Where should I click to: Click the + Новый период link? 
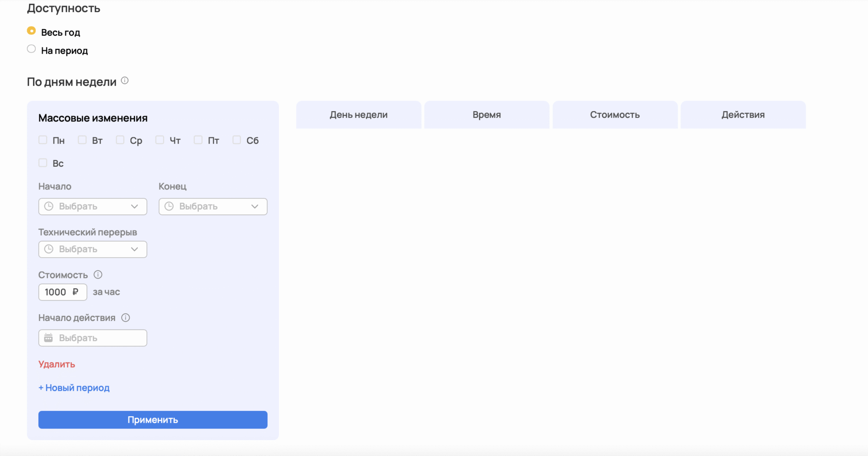click(74, 388)
